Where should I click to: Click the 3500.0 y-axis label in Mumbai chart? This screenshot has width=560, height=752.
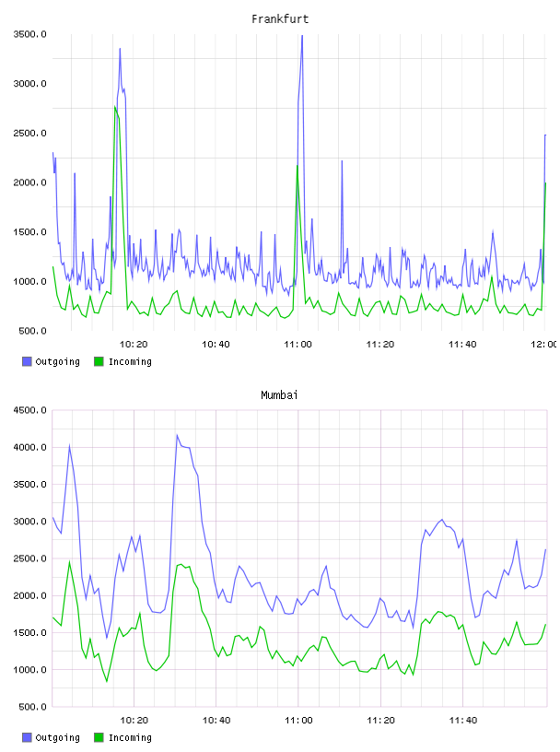(x=30, y=485)
